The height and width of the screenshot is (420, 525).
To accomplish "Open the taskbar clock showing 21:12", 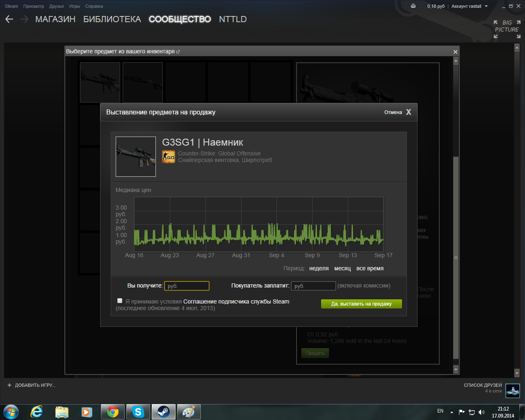I will coord(503,412).
